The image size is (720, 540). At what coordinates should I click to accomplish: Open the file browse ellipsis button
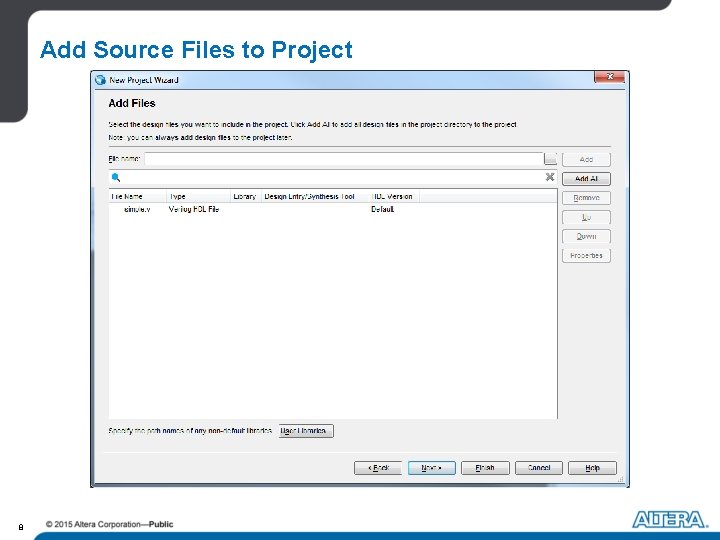551,159
